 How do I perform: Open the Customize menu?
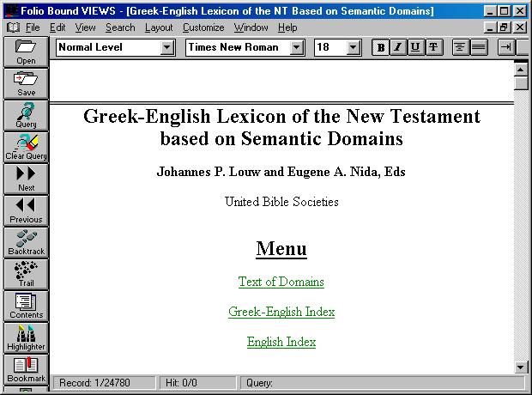click(203, 27)
